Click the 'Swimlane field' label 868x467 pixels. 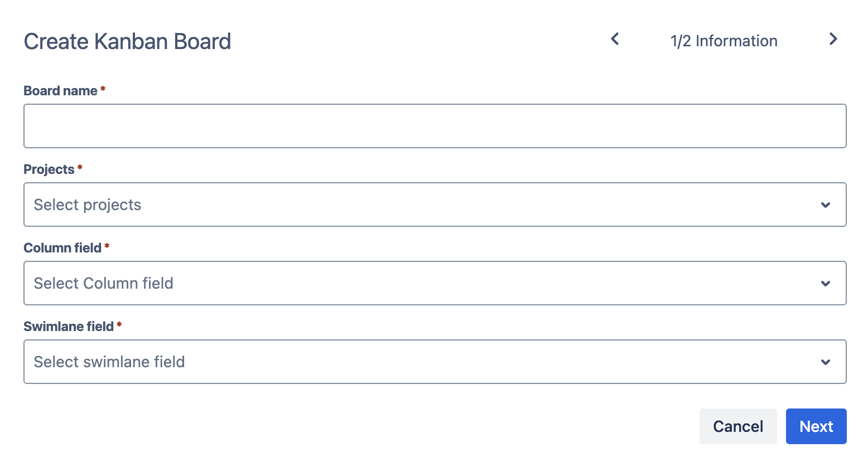[x=69, y=327]
